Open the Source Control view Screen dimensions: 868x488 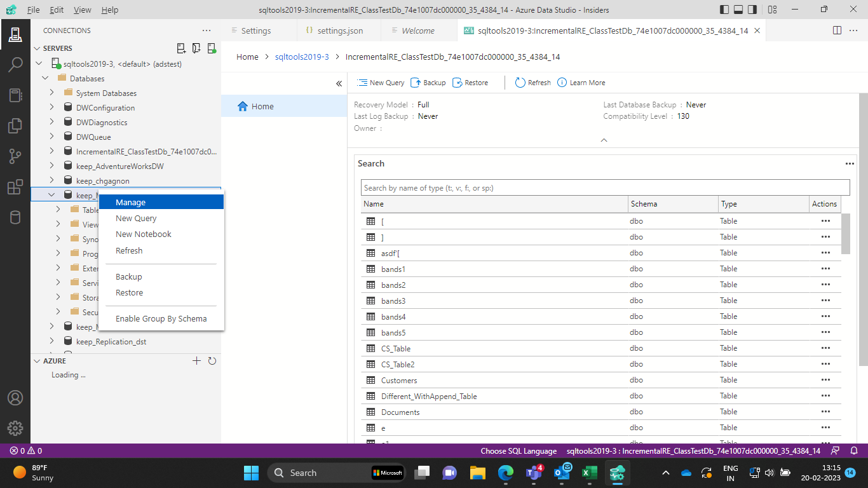[16, 156]
